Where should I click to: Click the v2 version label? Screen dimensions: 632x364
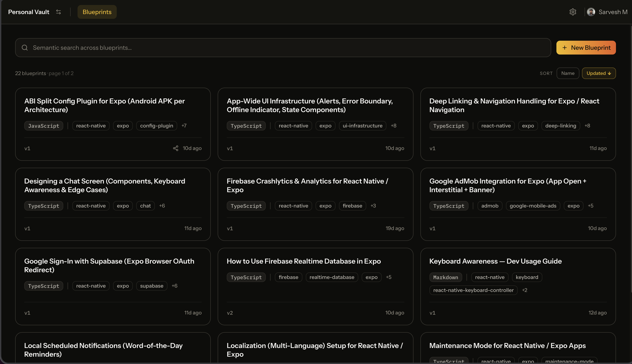pyautogui.click(x=230, y=313)
